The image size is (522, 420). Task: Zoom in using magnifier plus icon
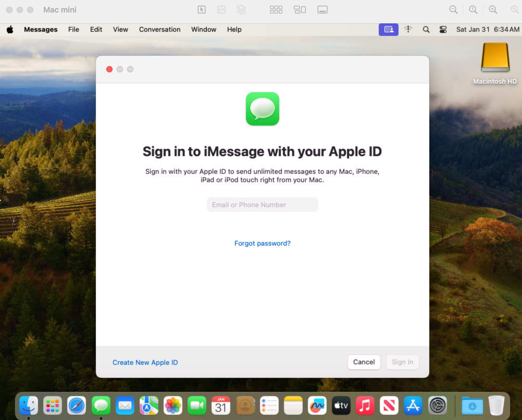pos(493,10)
